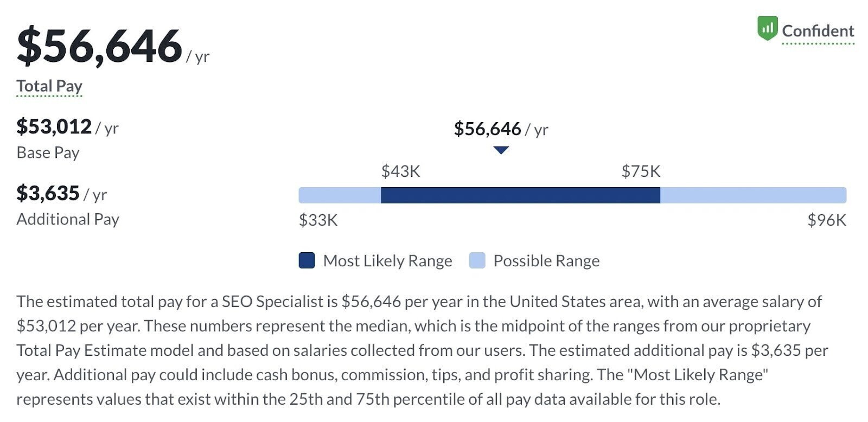This screenshot has height=422, width=868.
Task: Click the dark blue Most Likely Range bar
Action: [x=520, y=195]
